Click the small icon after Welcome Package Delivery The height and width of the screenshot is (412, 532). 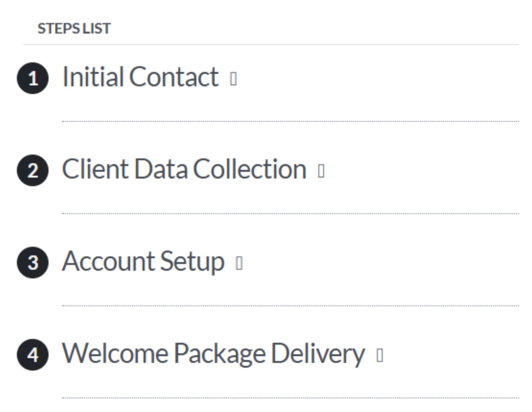[379, 355]
